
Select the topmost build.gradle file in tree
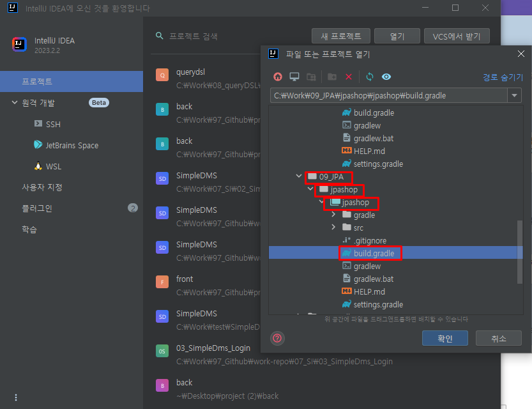368,112
